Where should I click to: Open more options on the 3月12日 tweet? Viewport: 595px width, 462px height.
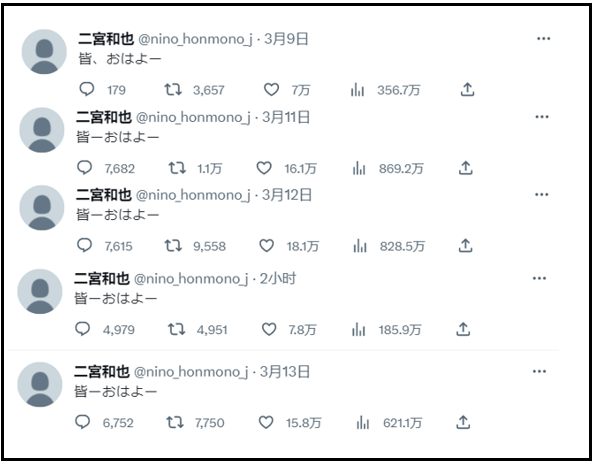[x=541, y=195]
